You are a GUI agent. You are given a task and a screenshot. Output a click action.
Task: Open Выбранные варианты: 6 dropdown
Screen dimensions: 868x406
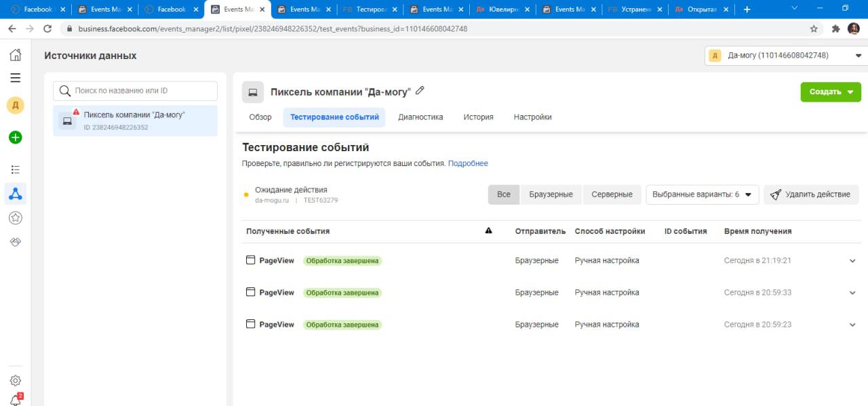coord(702,195)
